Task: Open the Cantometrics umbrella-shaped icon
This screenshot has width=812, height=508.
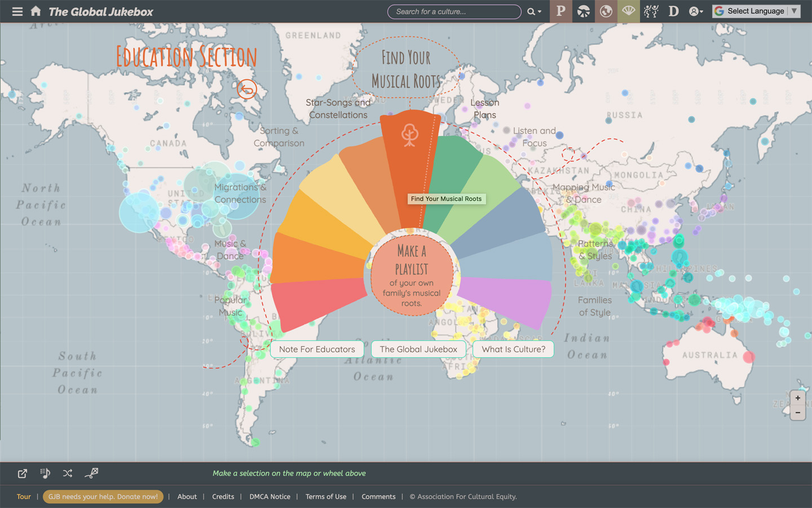Action: (584, 11)
